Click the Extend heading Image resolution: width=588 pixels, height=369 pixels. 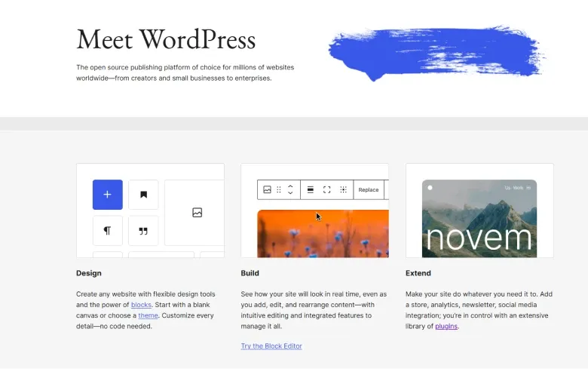[418, 273]
